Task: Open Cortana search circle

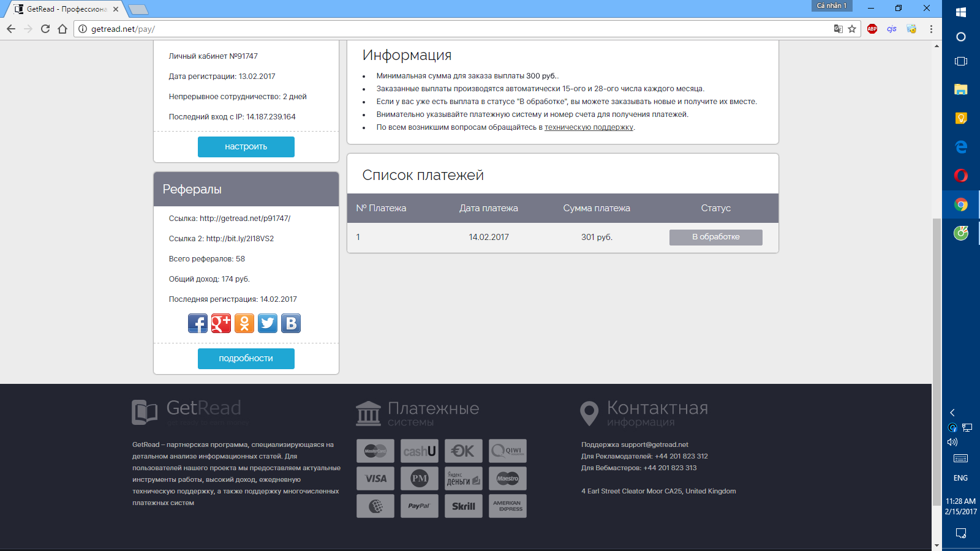Action: (961, 37)
